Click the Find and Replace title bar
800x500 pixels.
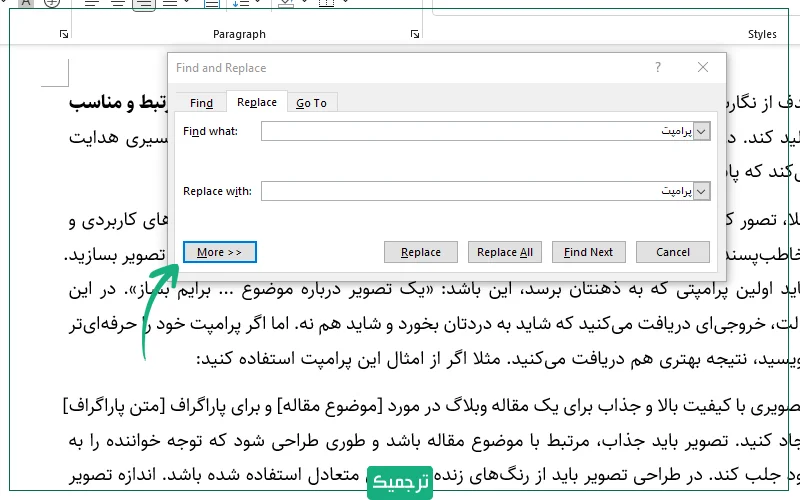click(400, 68)
